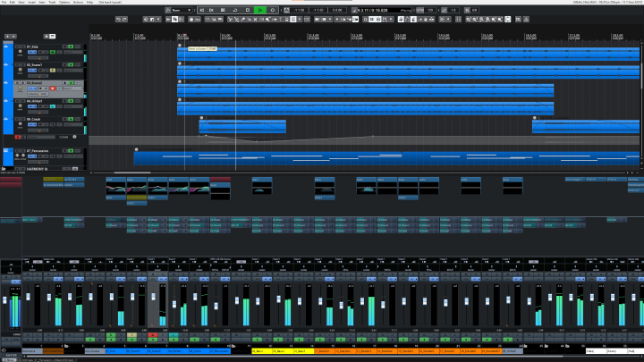Screen dimensions: 644x362
Task: Select the 06_Crash strip label in mixer
Action: pyautogui.click(x=199, y=351)
